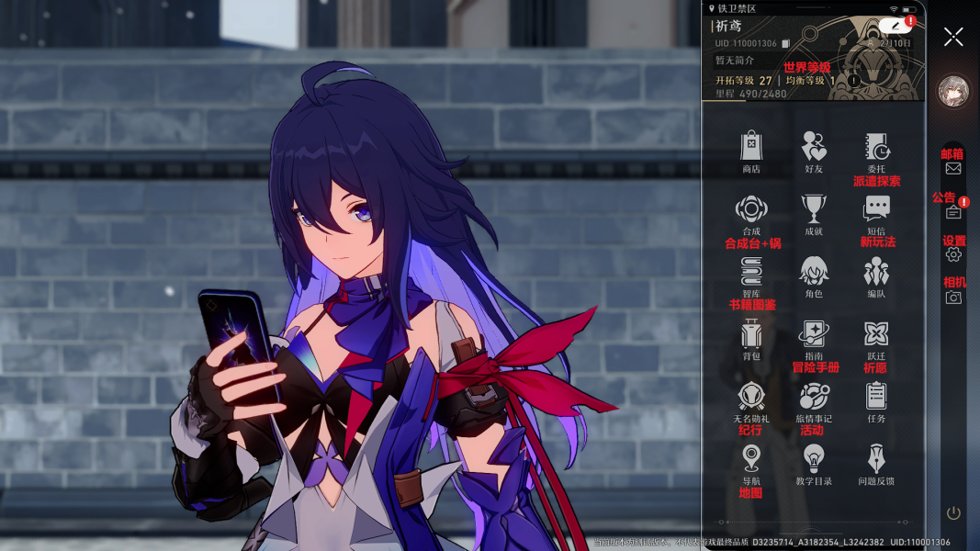This screenshot has height=551, width=980.
Task: Click the 开拓等级 27 text
Action: tap(744, 81)
